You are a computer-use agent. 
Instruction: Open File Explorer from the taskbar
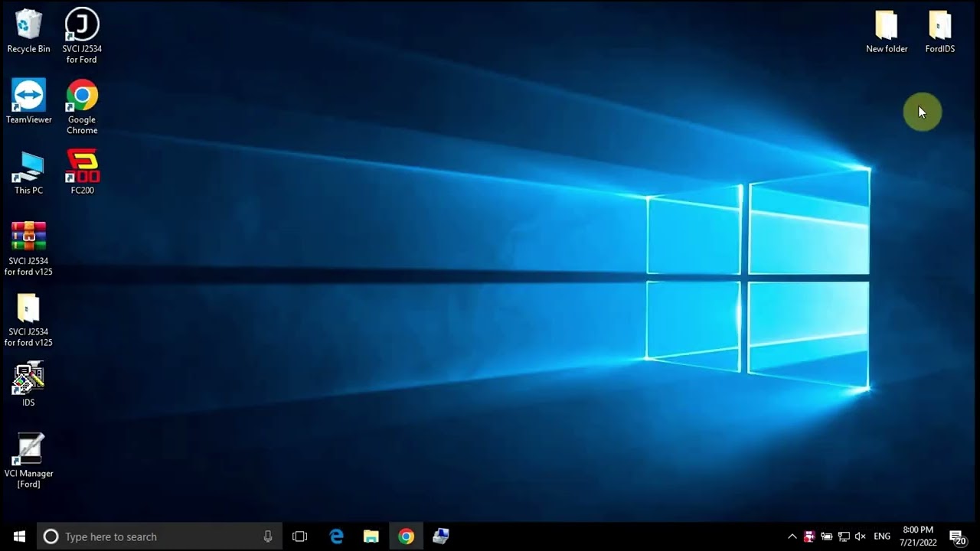[x=371, y=536]
